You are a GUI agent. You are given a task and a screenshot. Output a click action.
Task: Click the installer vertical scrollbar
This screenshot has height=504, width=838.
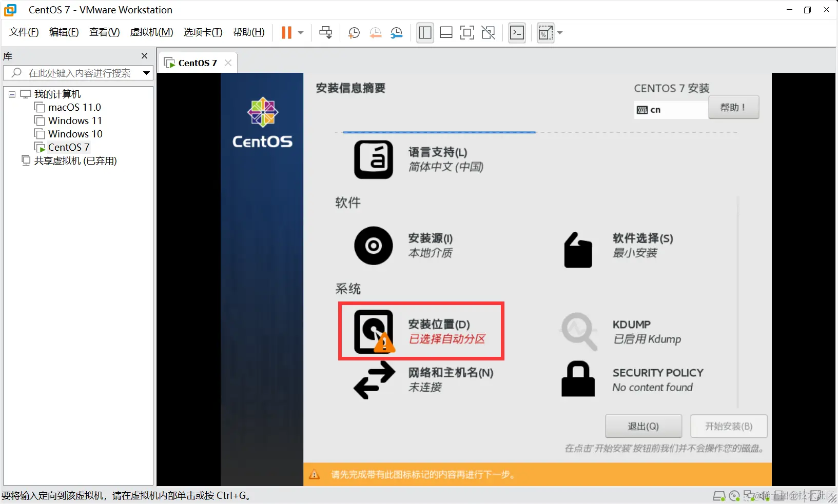(x=737, y=303)
